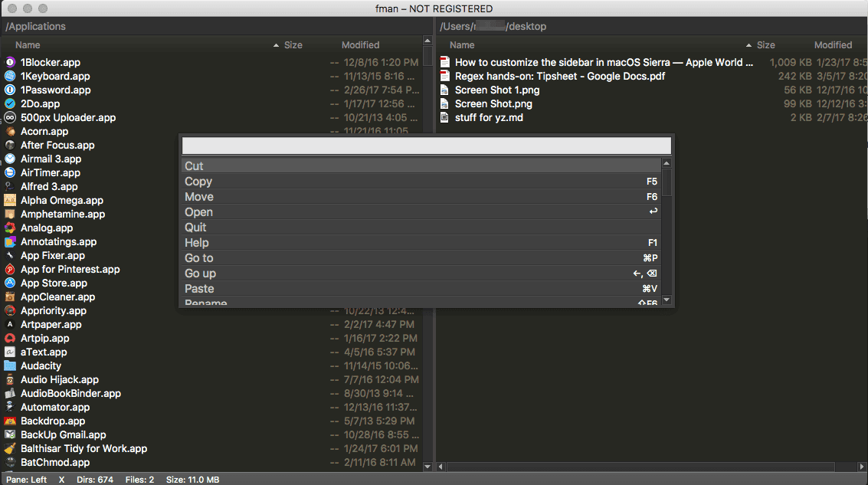Choose Go to in the command palette
The image size is (868, 485).
click(421, 258)
